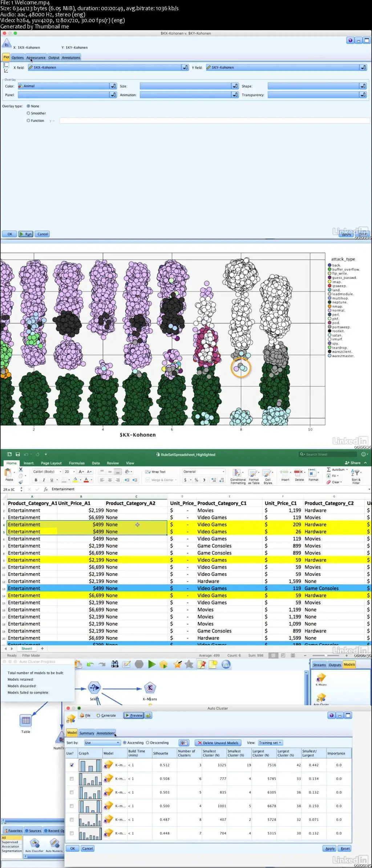Click the Table node on canvas
This screenshot has width=372, height=868.
[26, 720]
